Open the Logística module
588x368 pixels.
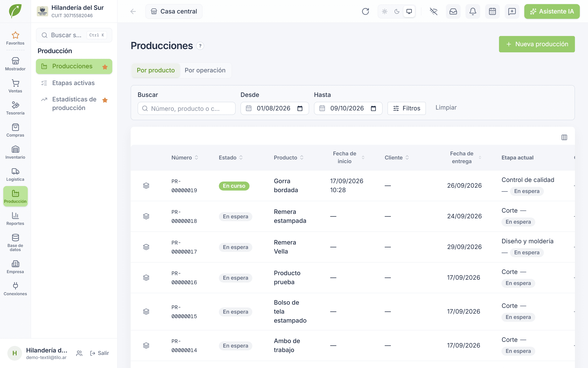tap(15, 175)
